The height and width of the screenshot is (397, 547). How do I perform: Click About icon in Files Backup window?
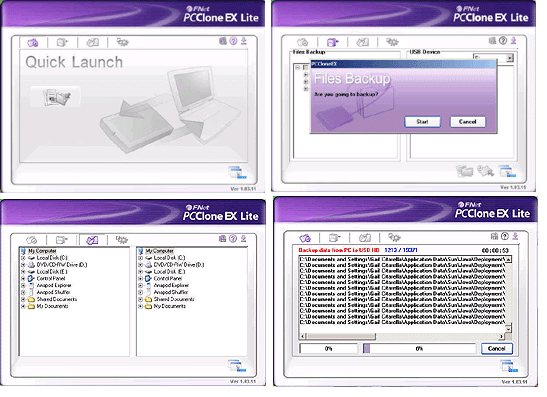tap(492, 41)
